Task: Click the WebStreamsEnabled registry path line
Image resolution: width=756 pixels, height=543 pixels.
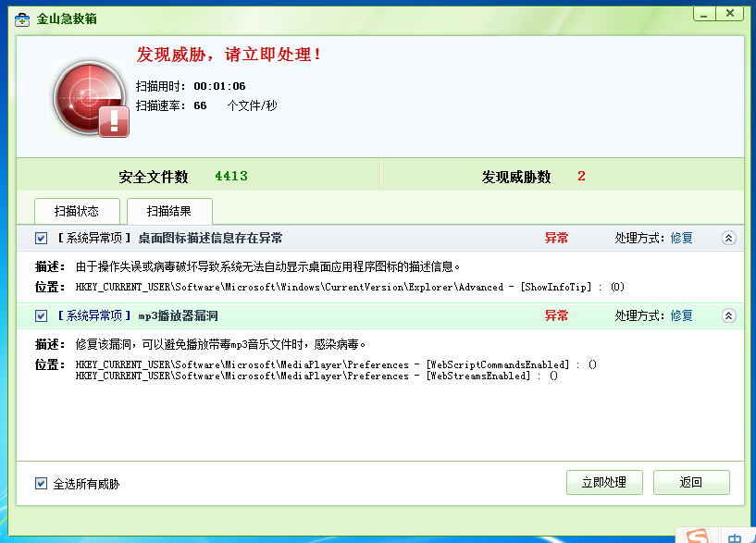Action: pyautogui.click(x=316, y=376)
